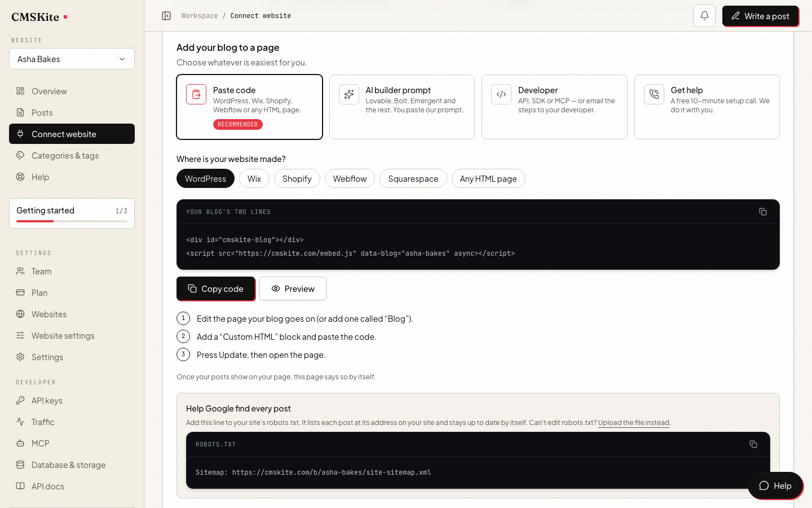Open Plan card icon
812x508 pixels.
[20, 292]
